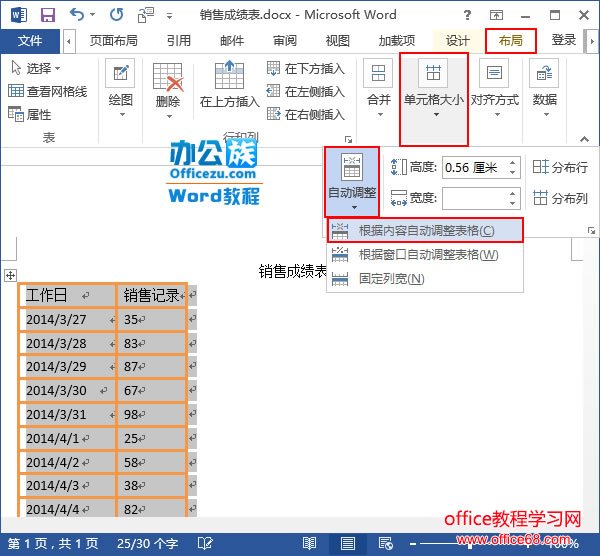This screenshot has height=556, width=600.
Task: Expand the Undo history dropdown arrow
Action: [92, 15]
